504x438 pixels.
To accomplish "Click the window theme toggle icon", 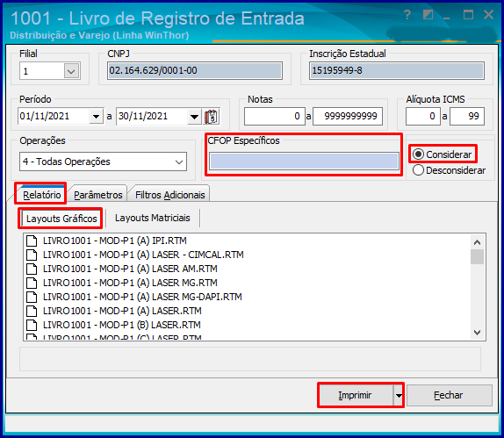I will pos(428,15).
